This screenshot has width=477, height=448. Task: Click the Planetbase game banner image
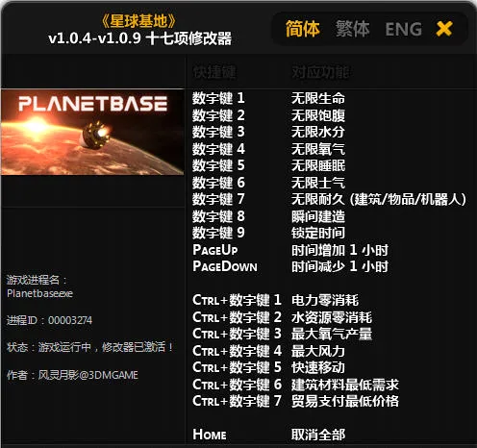(x=92, y=132)
